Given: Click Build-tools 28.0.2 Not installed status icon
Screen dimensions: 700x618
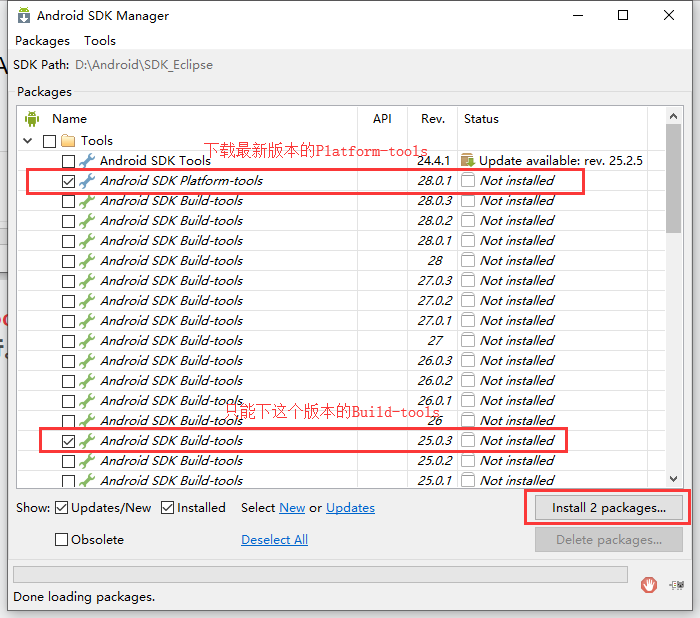Looking at the screenshot, I should click(468, 220).
